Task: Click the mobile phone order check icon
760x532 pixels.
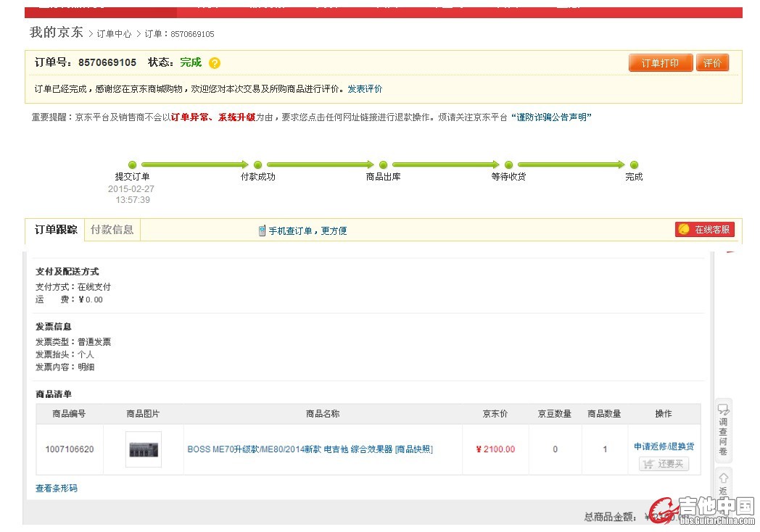Action: [262, 230]
